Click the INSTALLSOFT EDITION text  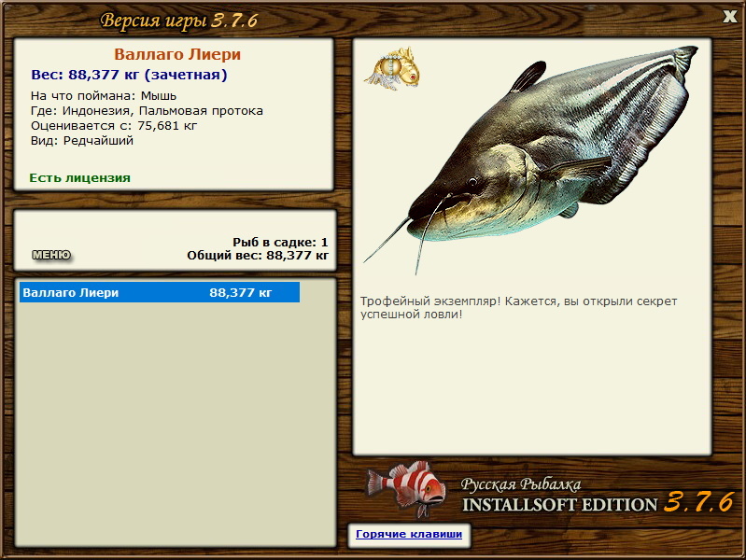click(560, 505)
